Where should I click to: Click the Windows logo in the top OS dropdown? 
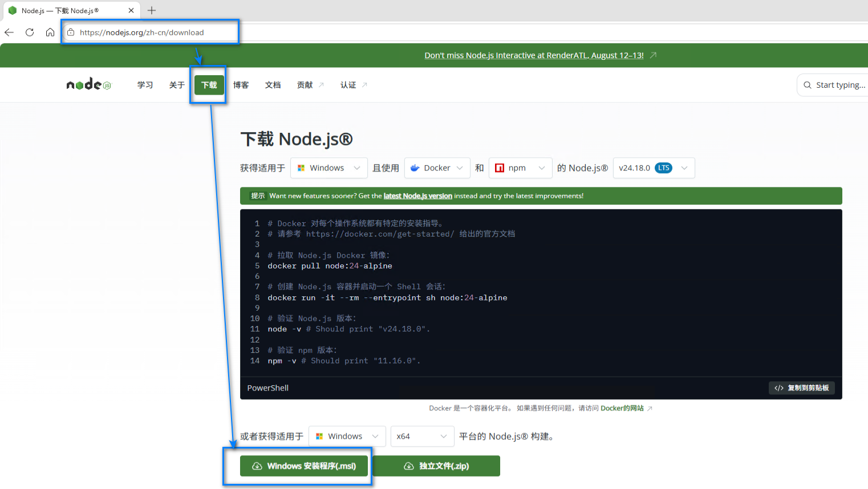301,168
